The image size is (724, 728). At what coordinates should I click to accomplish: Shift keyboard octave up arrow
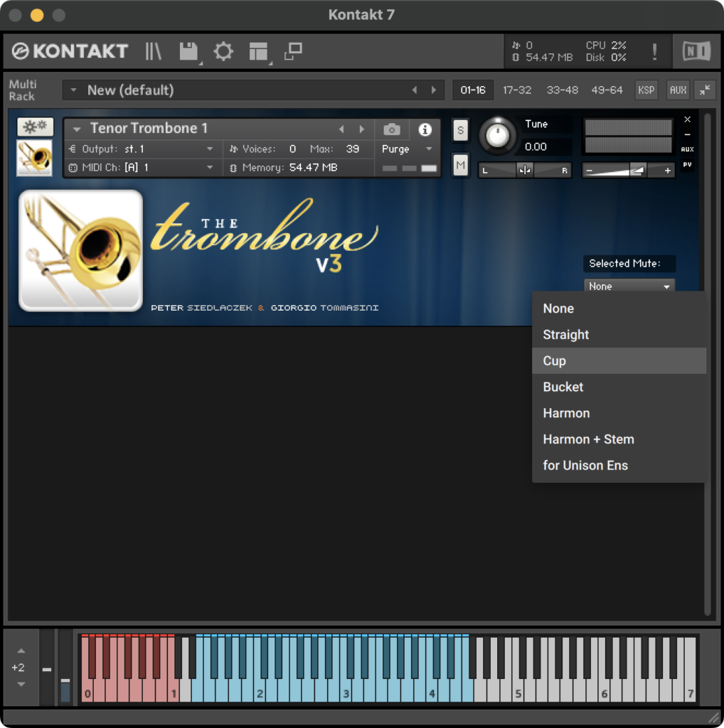21,651
